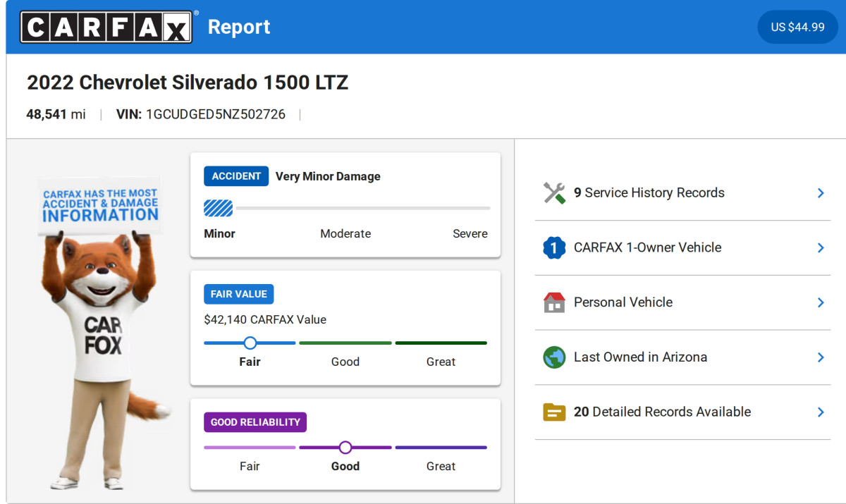
Task: Open Last Owned in Arizona details
Action: [682, 357]
